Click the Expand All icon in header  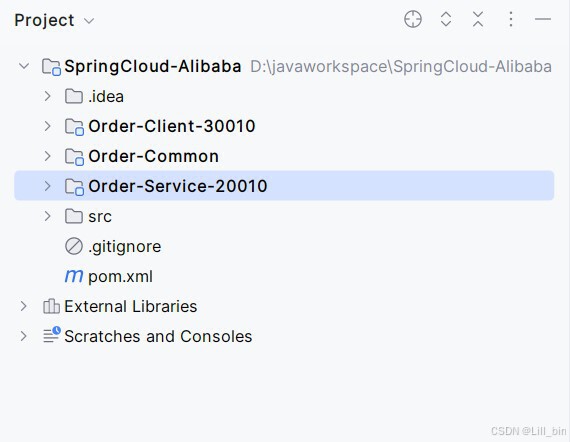click(446, 19)
